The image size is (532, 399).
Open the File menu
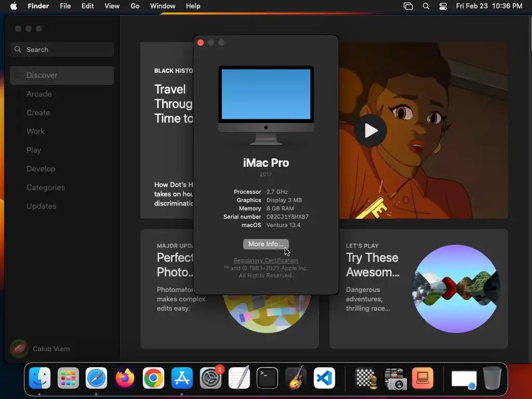click(x=65, y=6)
